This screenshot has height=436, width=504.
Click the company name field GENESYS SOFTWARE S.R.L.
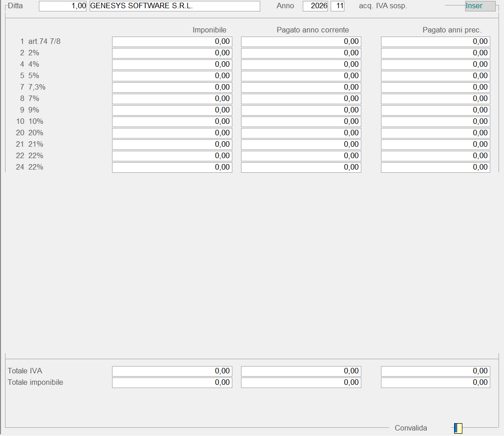pyautogui.click(x=175, y=6)
